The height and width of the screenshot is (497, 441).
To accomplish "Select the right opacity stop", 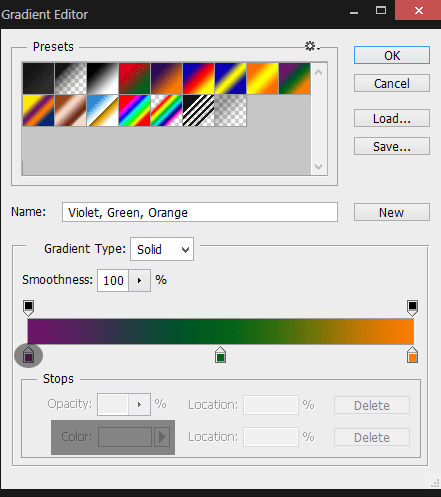I will point(412,308).
